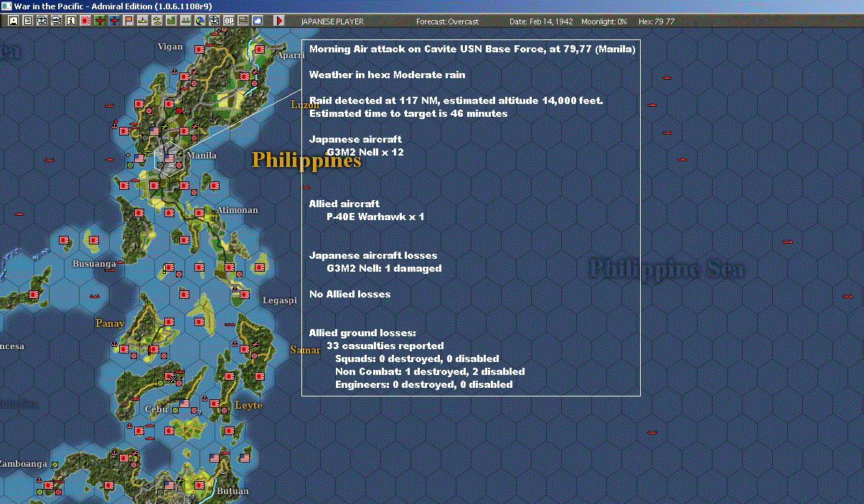
Task: Open the globe toolbar icon
Action: pos(199,21)
